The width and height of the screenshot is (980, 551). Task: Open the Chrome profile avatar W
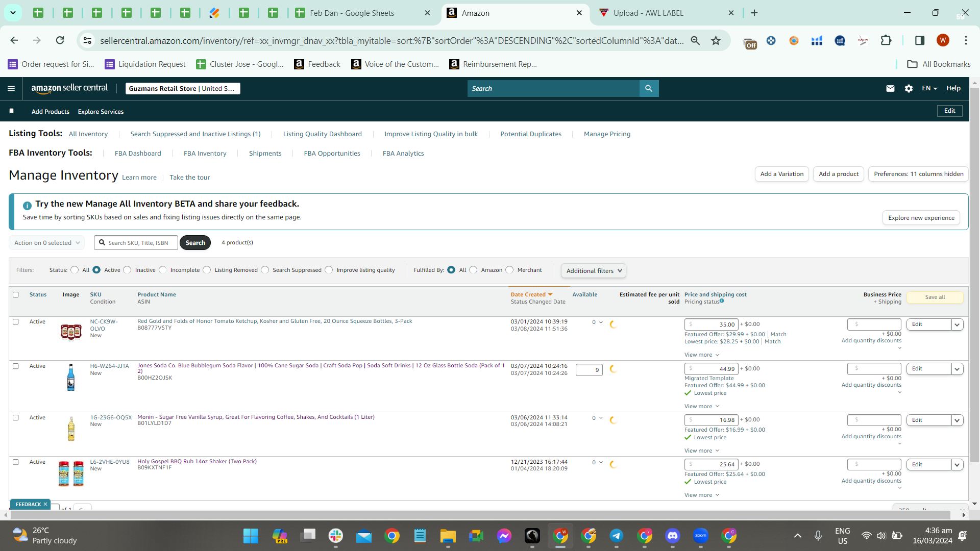click(943, 40)
